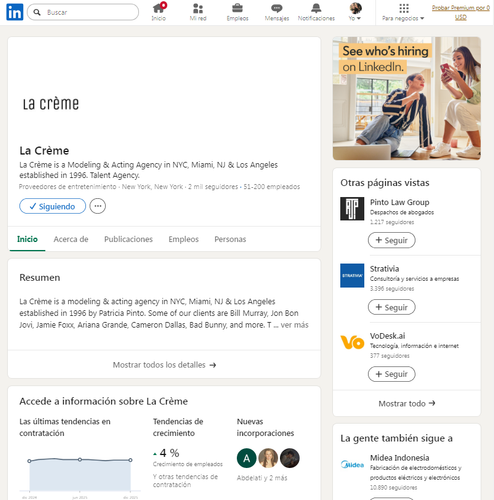Image resolution: width=494 pixels, height=500 pixels.
Task: Open the VoDesk.ai page link
Action: pos(387,336)
